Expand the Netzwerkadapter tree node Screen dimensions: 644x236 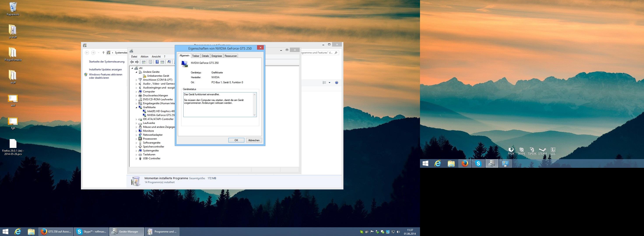click(137, 135)
